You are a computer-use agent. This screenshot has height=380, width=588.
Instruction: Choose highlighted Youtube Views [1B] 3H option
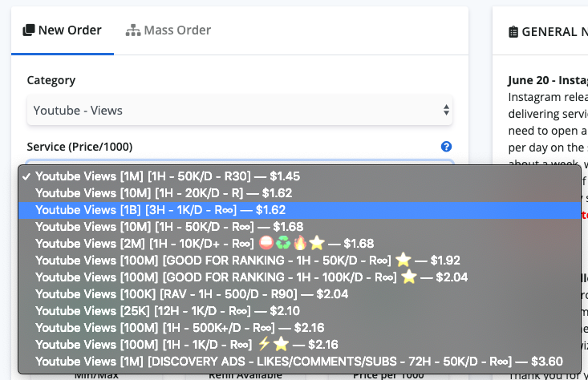coord(300,210)
